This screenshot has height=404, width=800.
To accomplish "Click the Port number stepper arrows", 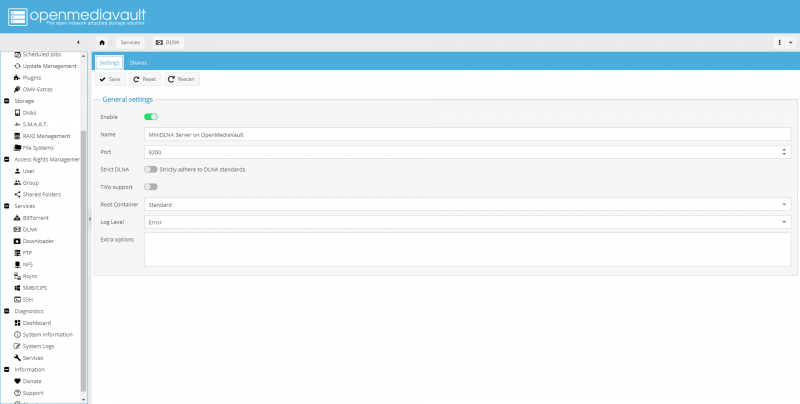I will (784, 152).
